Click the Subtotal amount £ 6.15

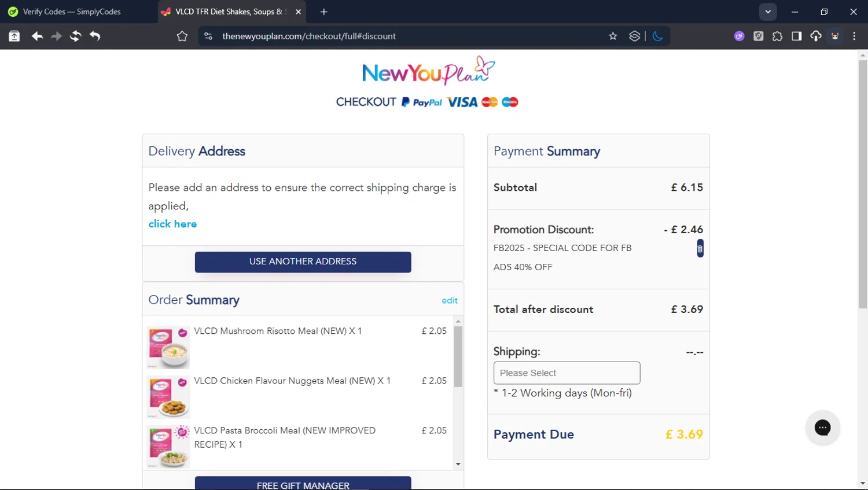pyautogui.click(x=687, y=187)
